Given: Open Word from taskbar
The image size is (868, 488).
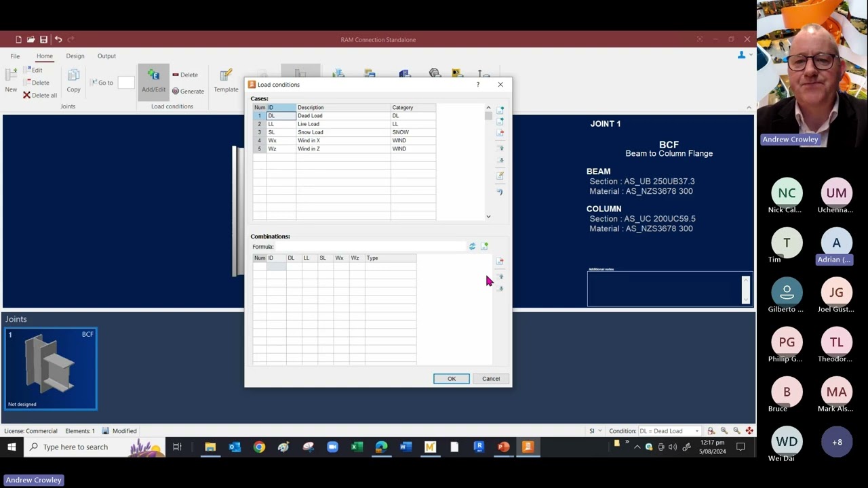Looking at the screenshot, I should pyautogui.click(x=406, y=447).
